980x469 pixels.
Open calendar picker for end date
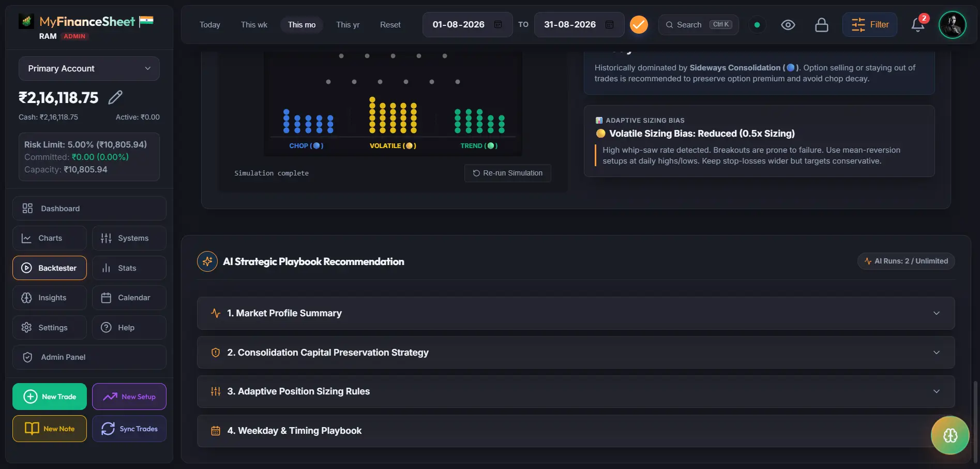pyautogui.click(x=609, y=25)
